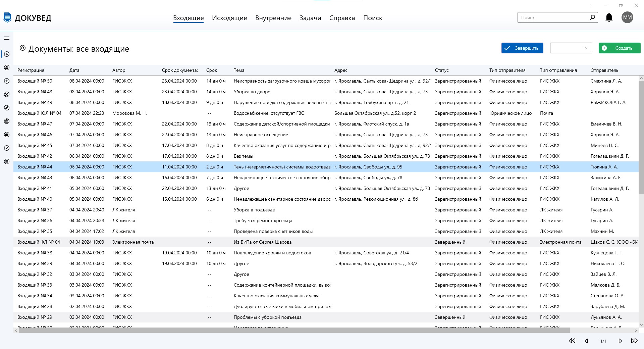The width and height of the screenshot is (644, 349).
Task: Click topic 'Неисправное освещение'
Action: (261, 135)
